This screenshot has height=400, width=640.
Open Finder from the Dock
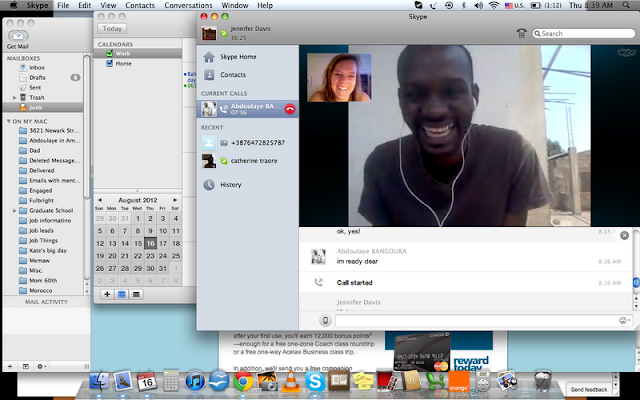click(99, 381)
